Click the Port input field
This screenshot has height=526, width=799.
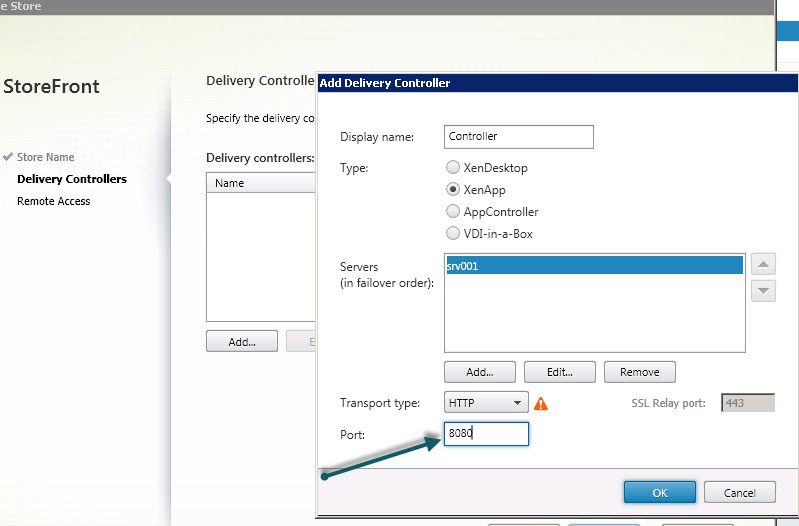486,434
